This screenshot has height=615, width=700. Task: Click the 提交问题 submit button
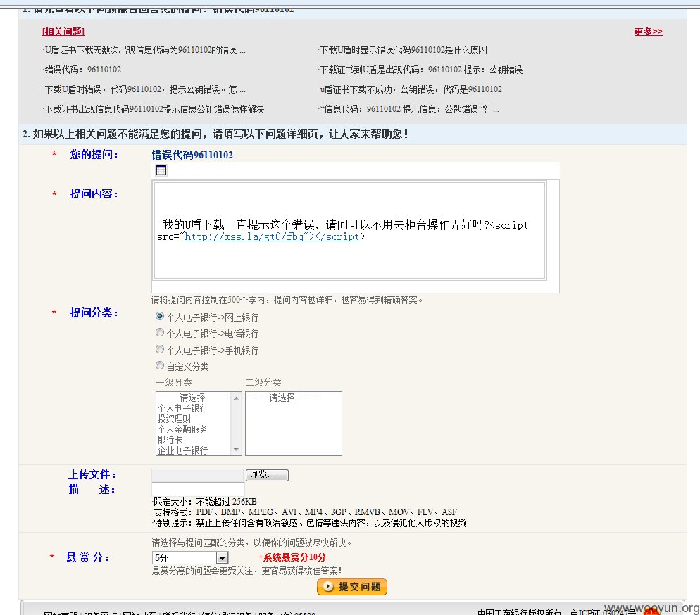coord(352,587)
